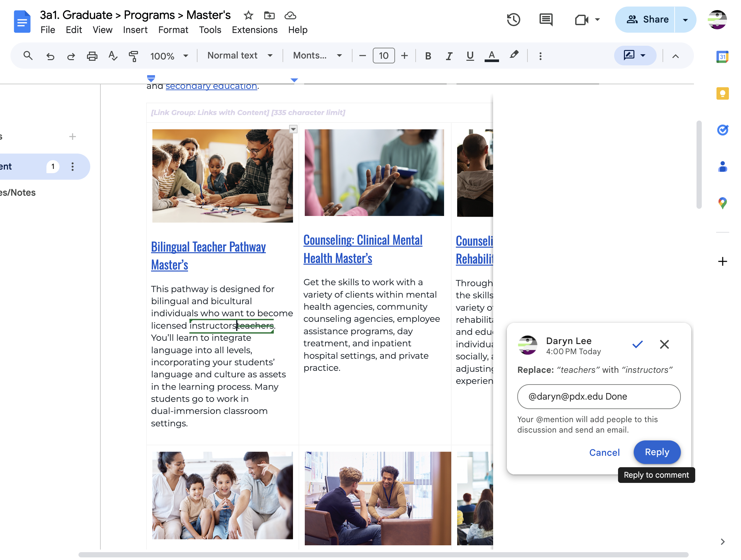Open the zoom level dropdown
This screenshot has width=741, height=560.
[x=169, y=56]
